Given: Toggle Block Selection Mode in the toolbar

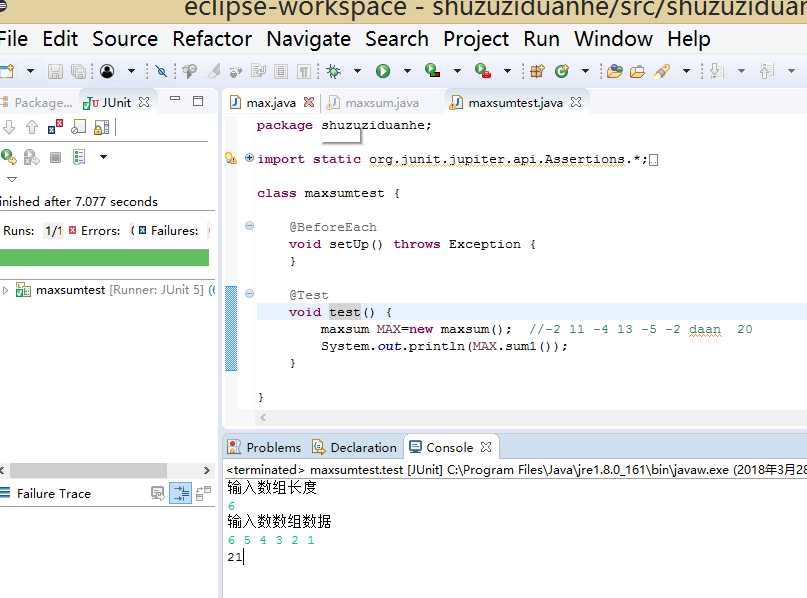Looking at the screenshot, I should point(280,71).
